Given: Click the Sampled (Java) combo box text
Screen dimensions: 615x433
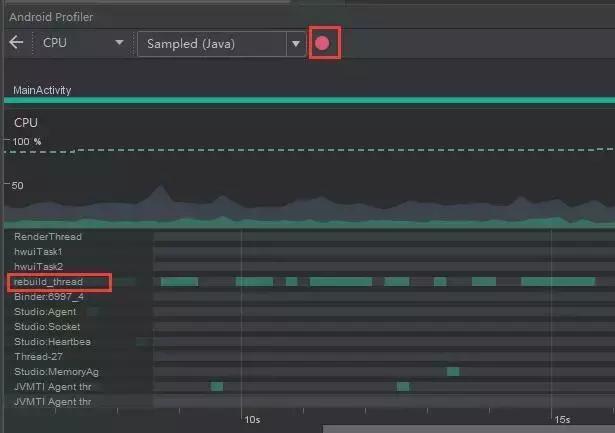Looking at the screenshot, I should (x=191, y=44).
